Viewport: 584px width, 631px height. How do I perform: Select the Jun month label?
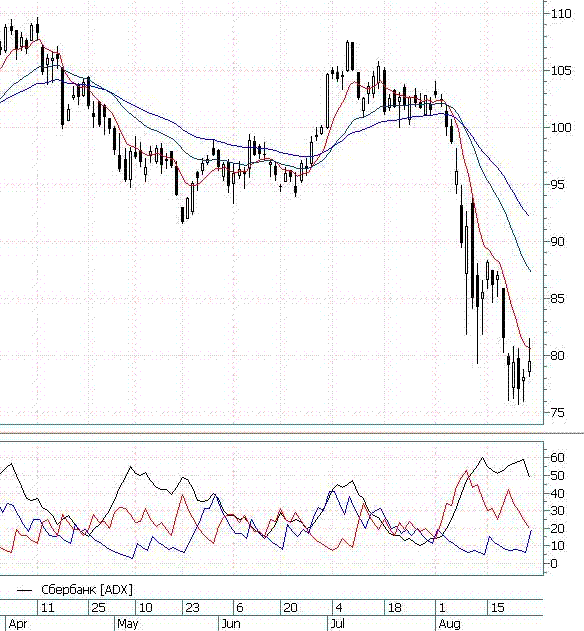(231, 623)
